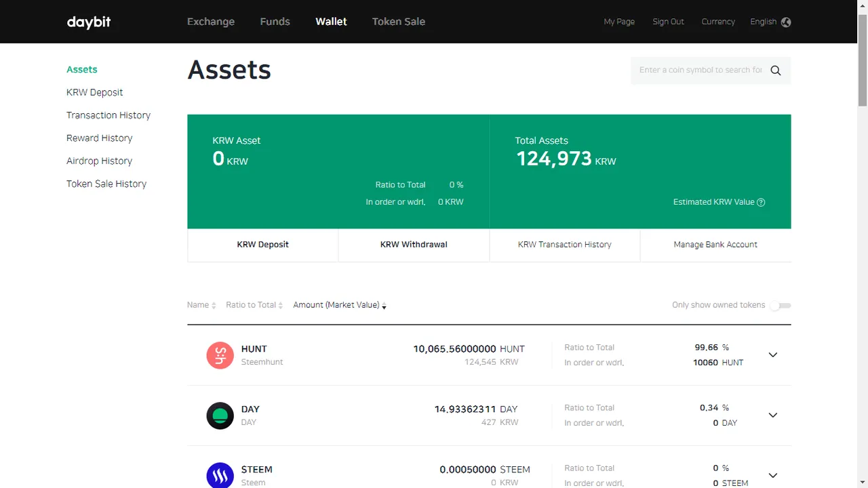Sort assets by Ratio to Total
This screenshot has height=488, width=868.
(x=254, y=305)
